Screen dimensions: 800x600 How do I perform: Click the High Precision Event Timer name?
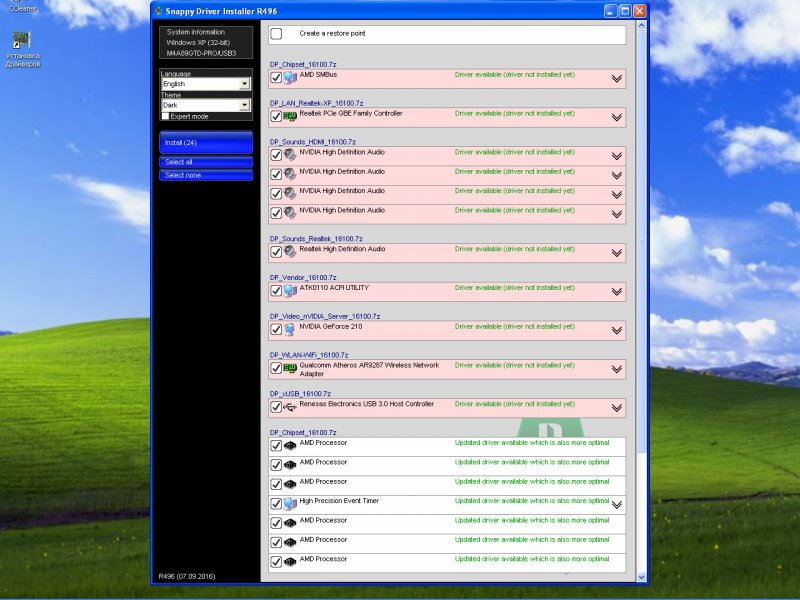click(x=339, y=501)
